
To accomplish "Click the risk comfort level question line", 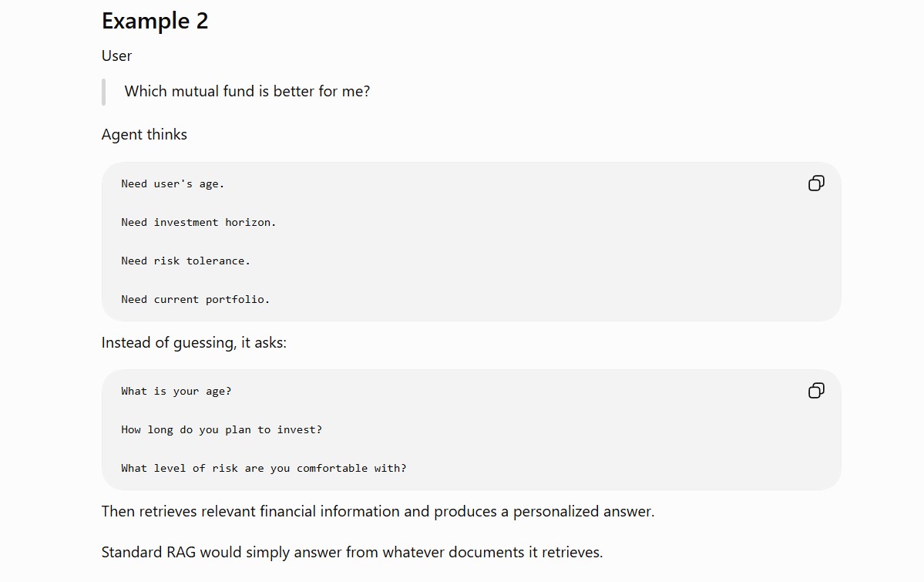I will pos(264,468).
